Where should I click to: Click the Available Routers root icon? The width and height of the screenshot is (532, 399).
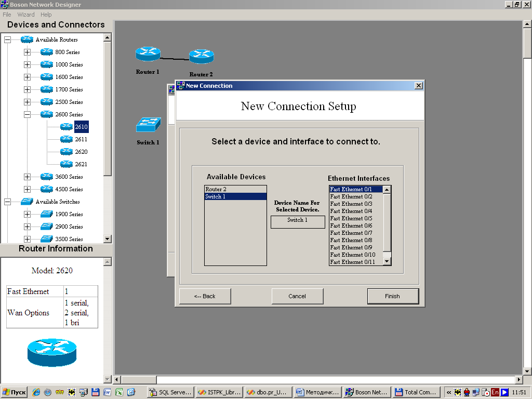click(27, 39)
